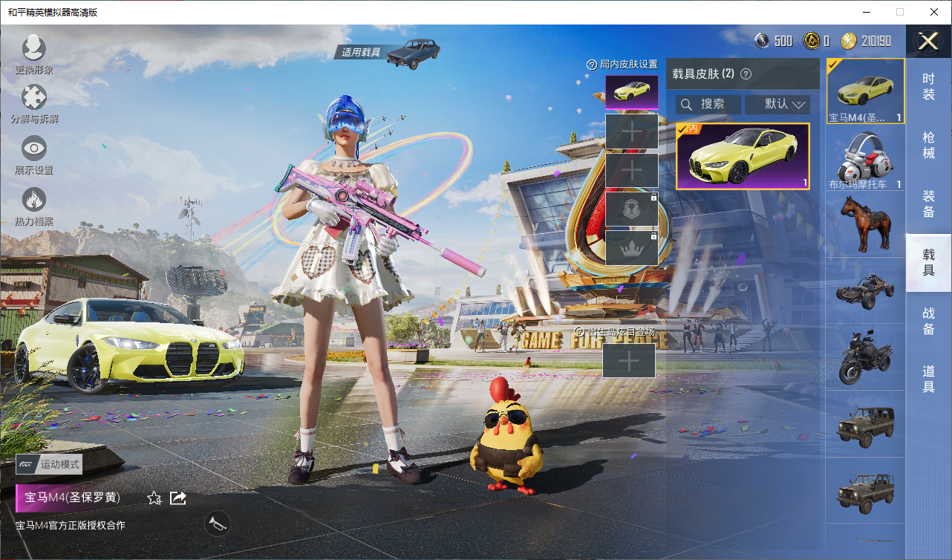Click the 局内皮肤设置 label
Image resolution: width=952 pixels, height=560 pixels.
click(x=629, y=65)
